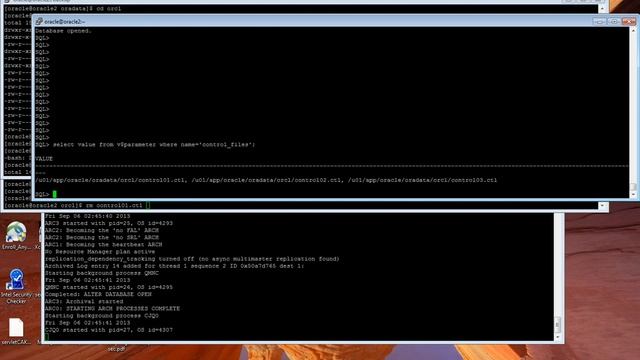Click the down scroll arrow of alert log window
The image size is (640, 360).
pos(558,337)
